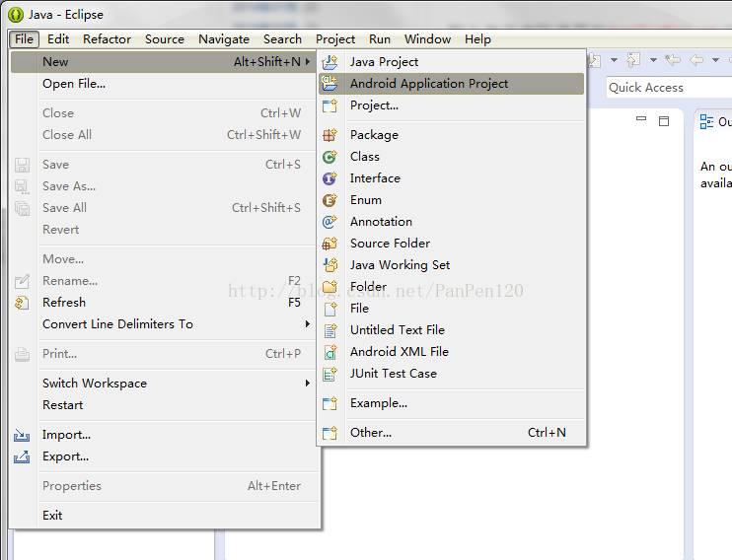Open dropdown arrow beside back navigation icon

coord(715,60)
